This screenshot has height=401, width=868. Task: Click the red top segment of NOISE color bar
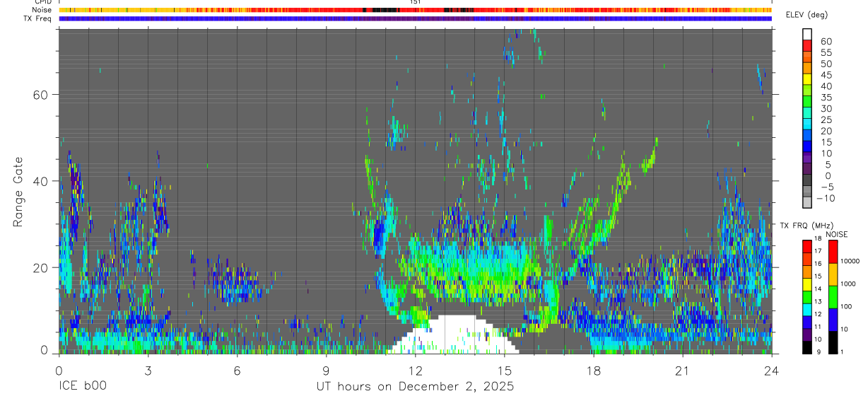(833, 252)
